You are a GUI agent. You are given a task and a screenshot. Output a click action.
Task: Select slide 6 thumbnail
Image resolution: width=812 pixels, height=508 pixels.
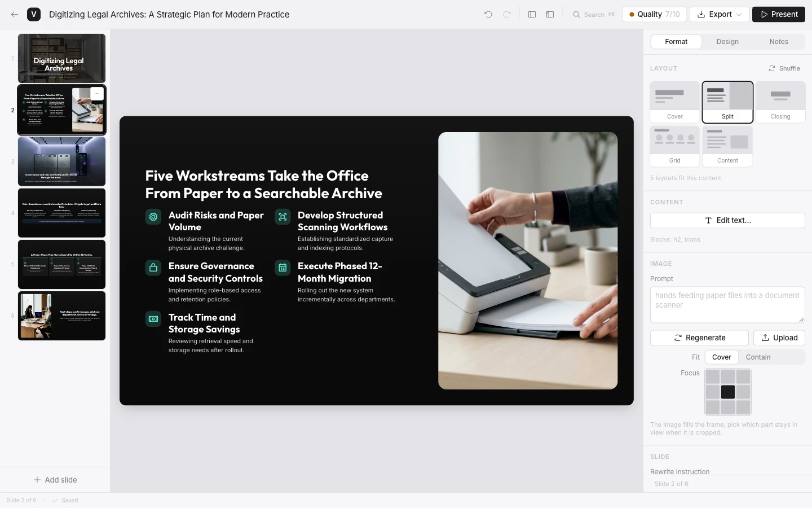coord(62,316)
